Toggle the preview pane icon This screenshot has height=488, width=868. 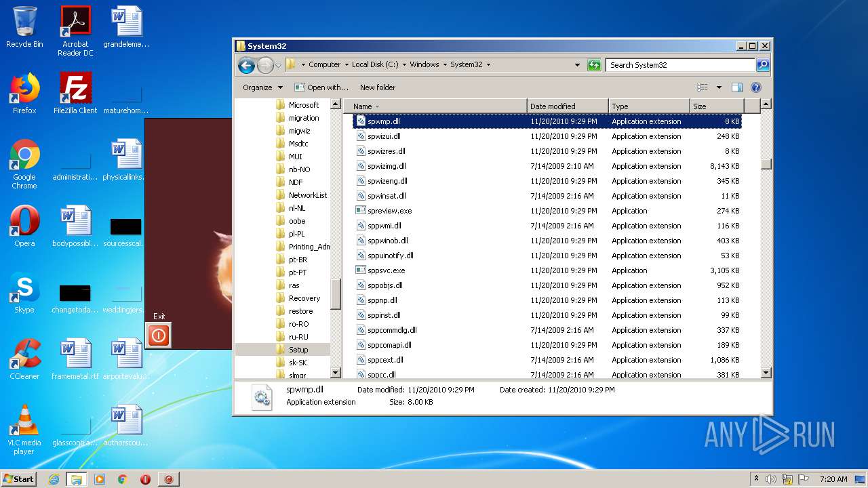[x=737, y=87]
